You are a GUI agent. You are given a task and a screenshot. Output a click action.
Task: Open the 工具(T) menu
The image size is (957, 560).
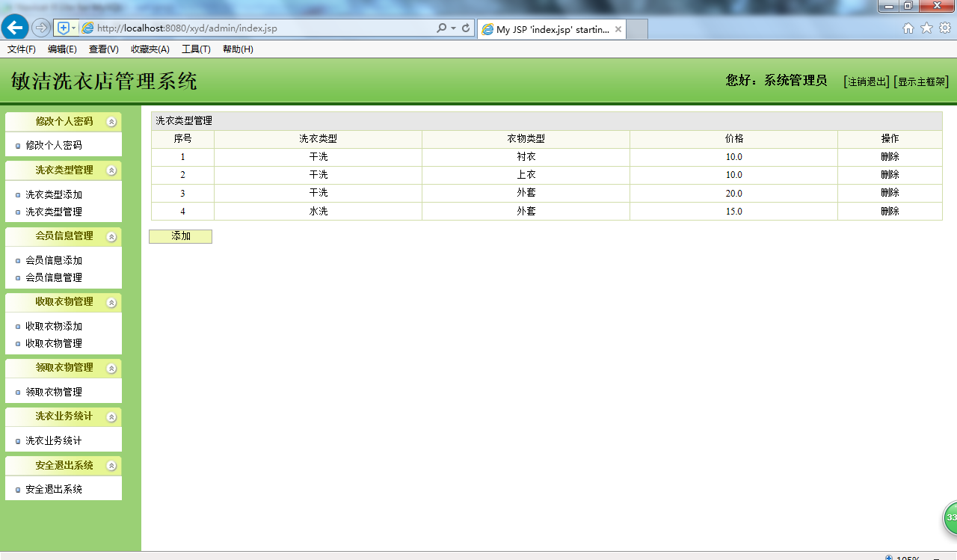coord(196,49)
